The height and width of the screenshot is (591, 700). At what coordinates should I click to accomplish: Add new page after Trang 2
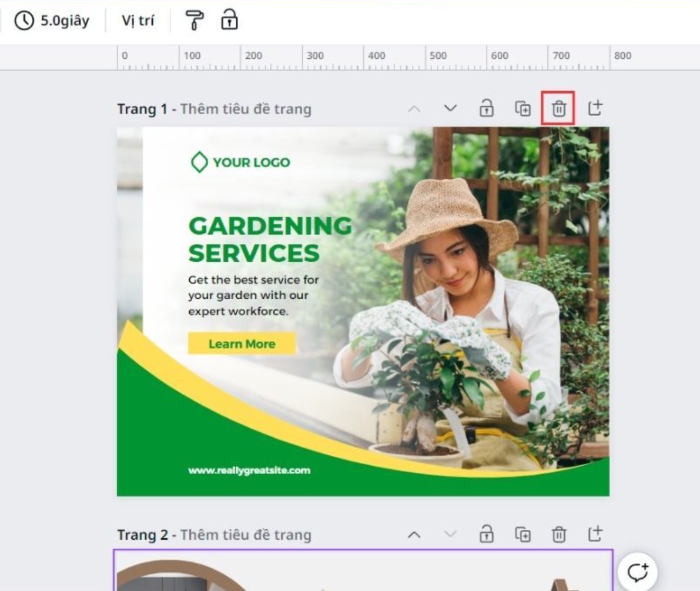[x=595, y=534]
